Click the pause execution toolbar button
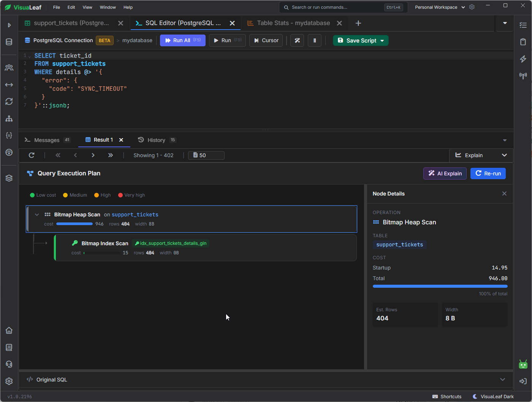 point(315,40)
